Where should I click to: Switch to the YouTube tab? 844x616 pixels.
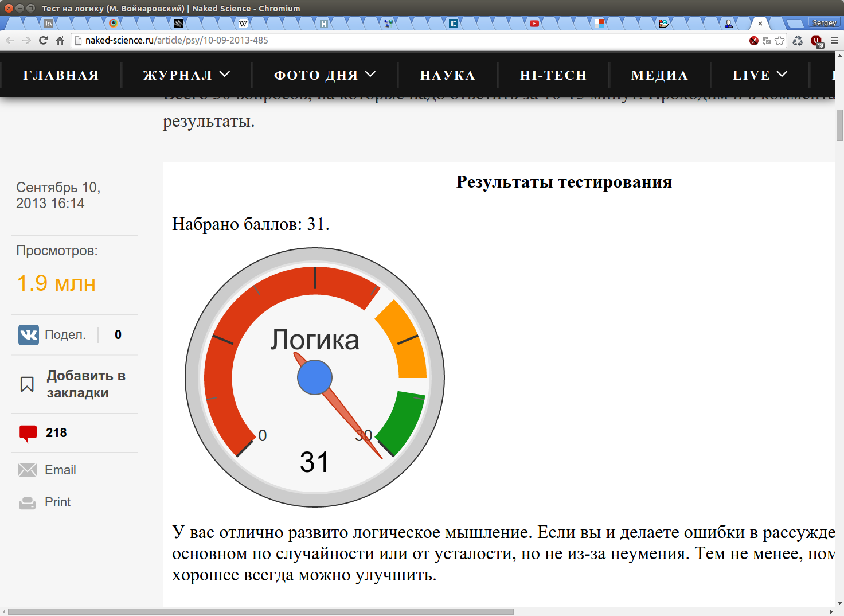point(534,24)
